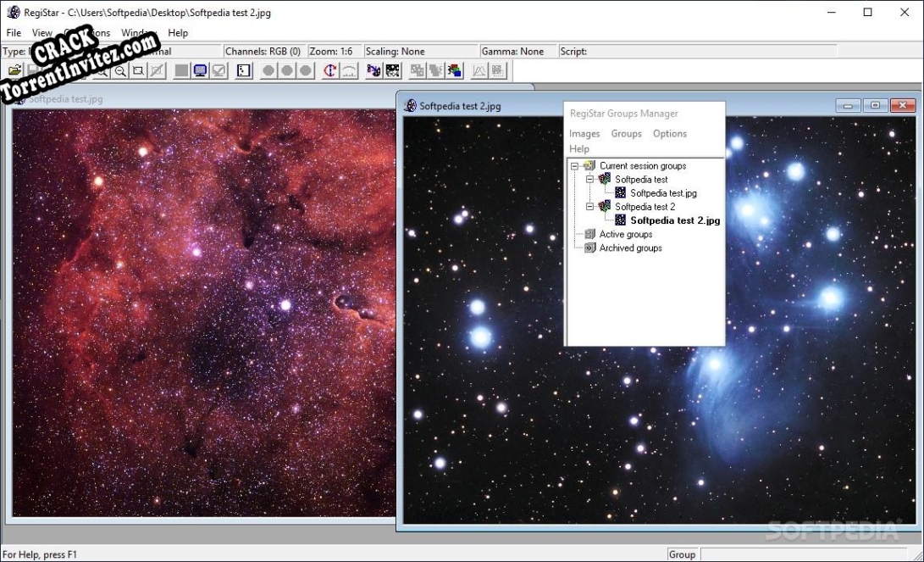Screen dimensions: 924x562
Task: Open the Images menu in Groups Manager
Action: 584,133
